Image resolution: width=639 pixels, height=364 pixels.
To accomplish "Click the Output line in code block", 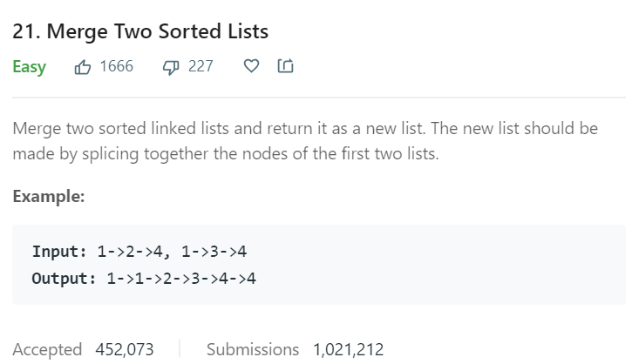I will coord(144,279).
